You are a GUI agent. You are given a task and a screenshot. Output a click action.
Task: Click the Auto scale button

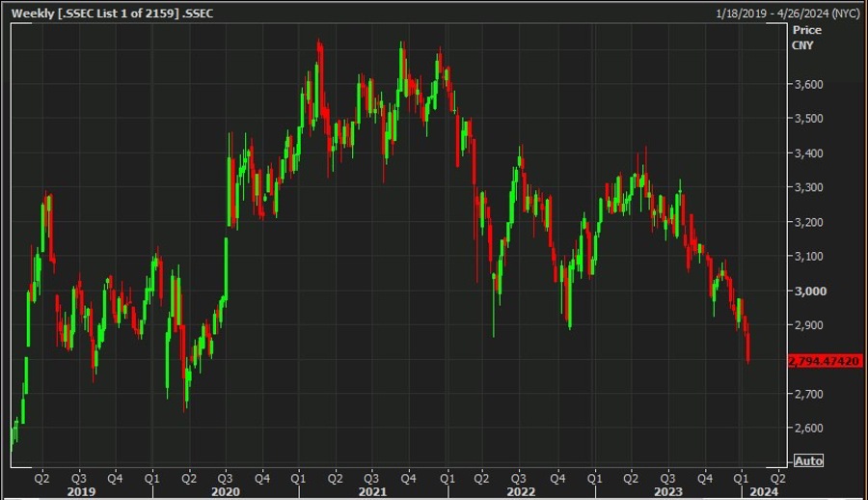(808, 460)
